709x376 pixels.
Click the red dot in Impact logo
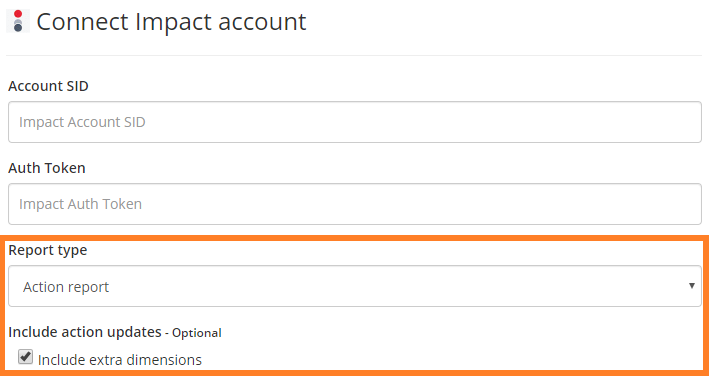(x=18, y=14)
